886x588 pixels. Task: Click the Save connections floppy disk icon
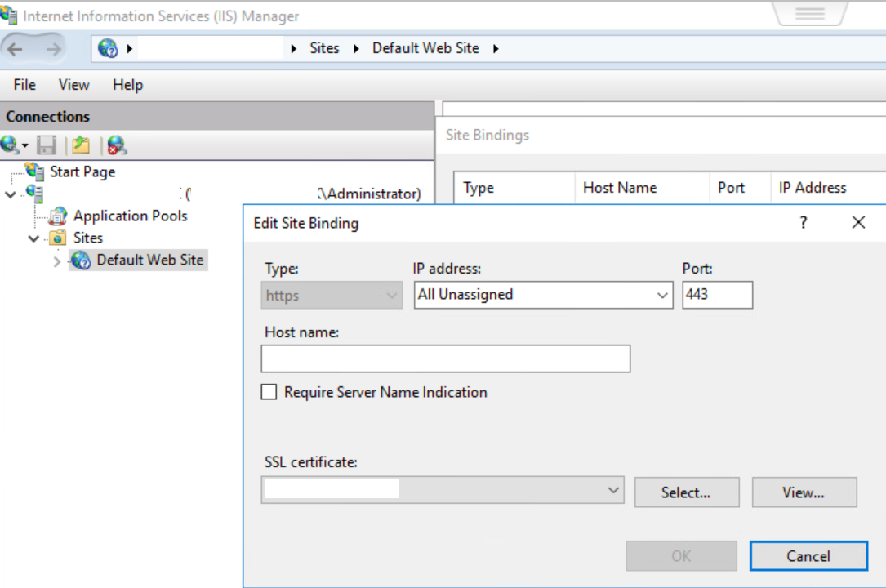coord(47,145)
